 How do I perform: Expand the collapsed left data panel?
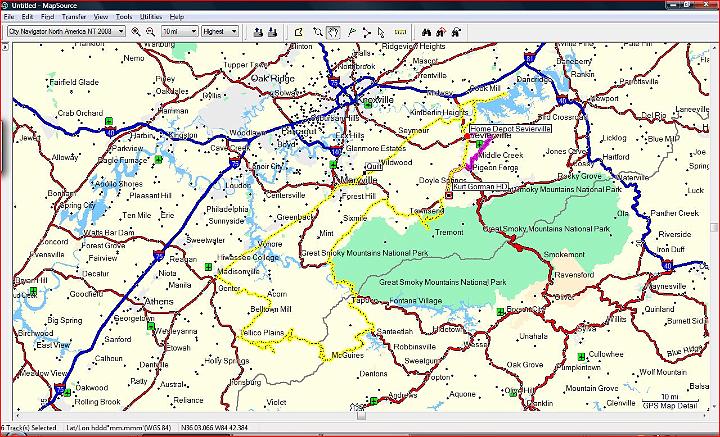tap(5, 47)
